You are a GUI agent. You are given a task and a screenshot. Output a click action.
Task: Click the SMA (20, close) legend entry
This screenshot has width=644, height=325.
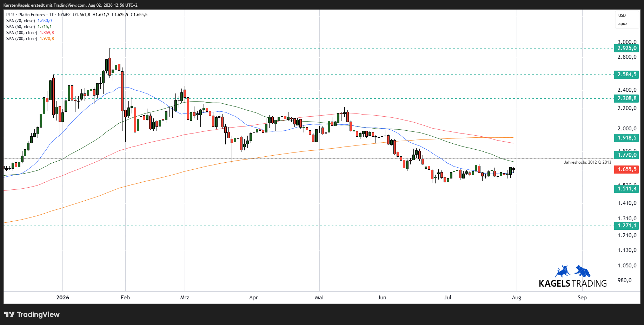coord(29,21)
